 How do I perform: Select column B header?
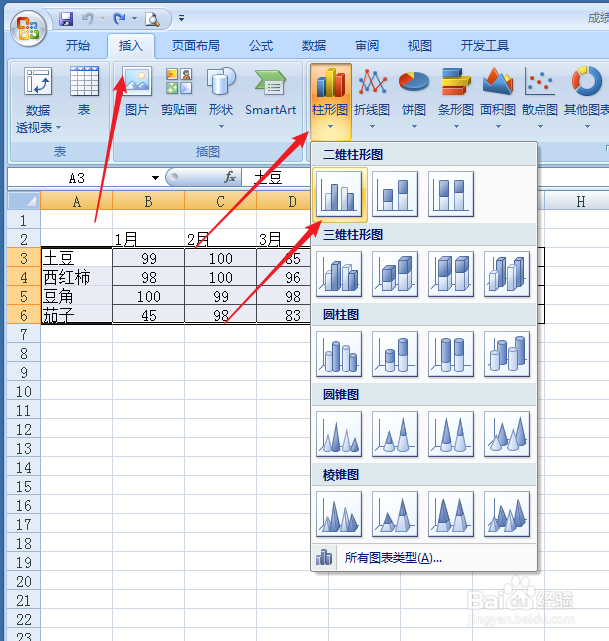click(148, 201)
